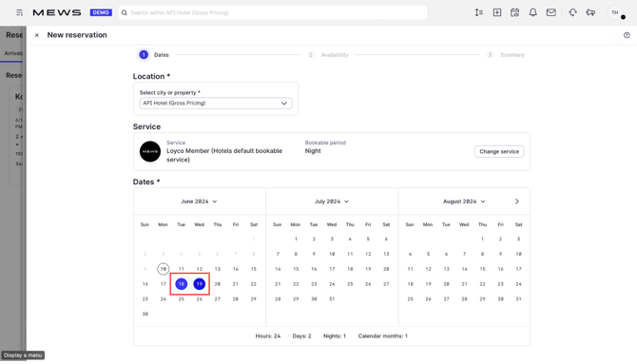Open the help question mark icon
This screenshot has width=637, height=364.
coord(627,35)
